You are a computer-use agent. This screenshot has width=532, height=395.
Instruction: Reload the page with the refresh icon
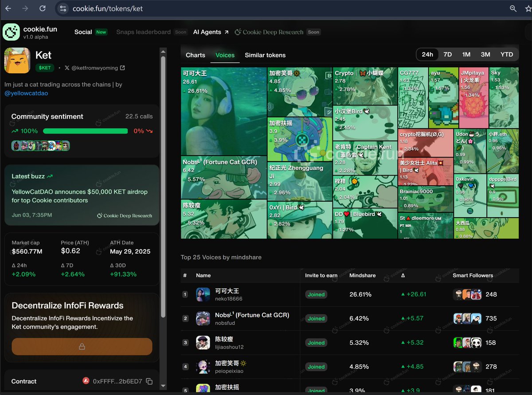click(x=43, y=8)
